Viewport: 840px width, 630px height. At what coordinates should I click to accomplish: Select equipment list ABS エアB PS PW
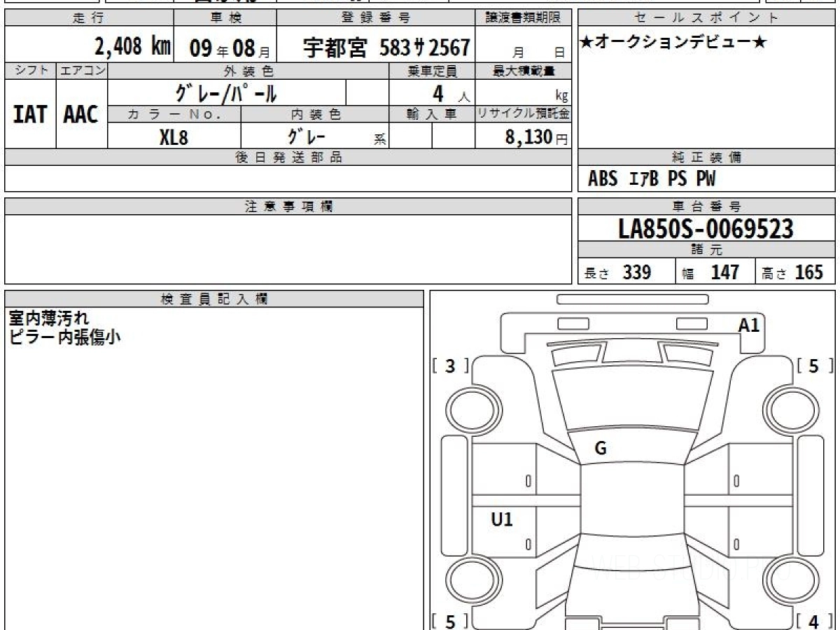(652, 179)
